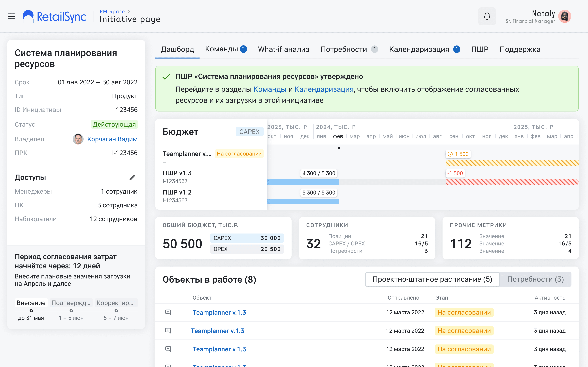The height and width of the screenshot is (367, 588).
Task: Add comment to first Teamplanner row
Action: click(x=168, y=312)
